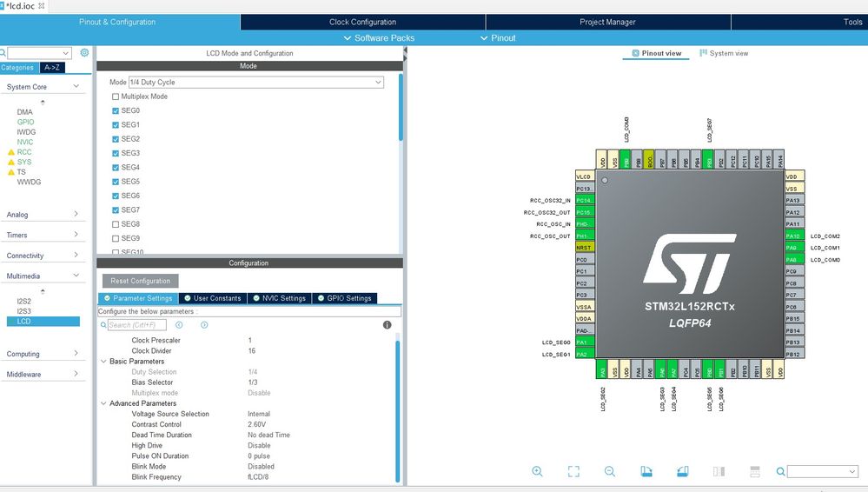Screen dimensions: 868x492
Task: Click the search icon beside the category search box
Action: coord(3,53)
